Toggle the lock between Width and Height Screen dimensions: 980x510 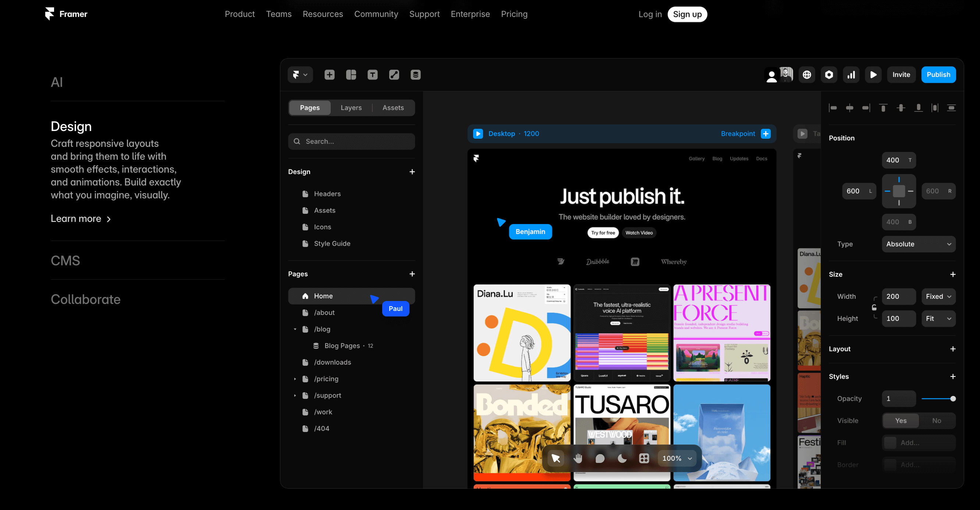874,308
